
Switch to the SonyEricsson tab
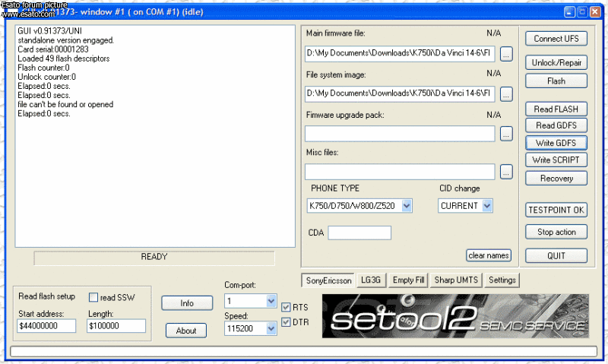click(328, 280)
